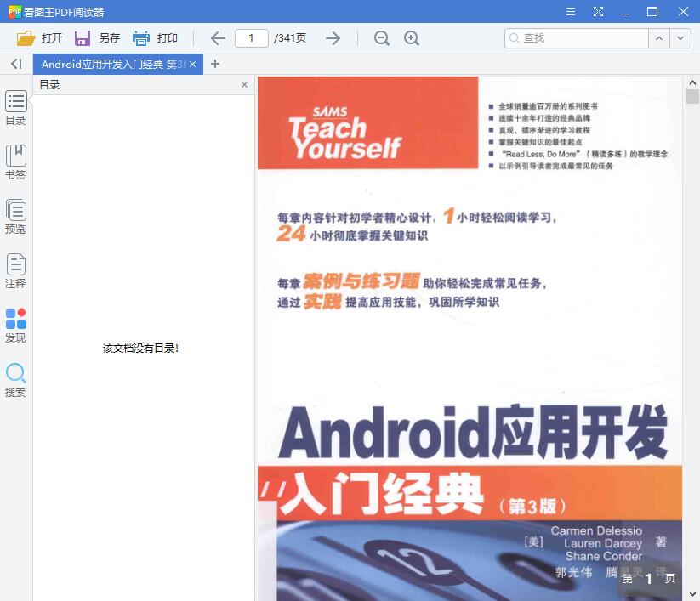Open the 搜索 search panel
The width and height of the screenshot is (700, 601).
pos(15,380)
